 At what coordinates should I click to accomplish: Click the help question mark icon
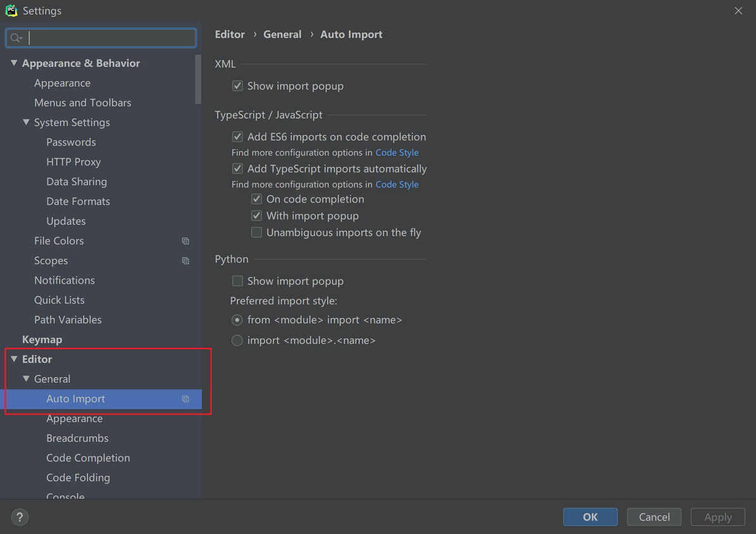point(20,517)
